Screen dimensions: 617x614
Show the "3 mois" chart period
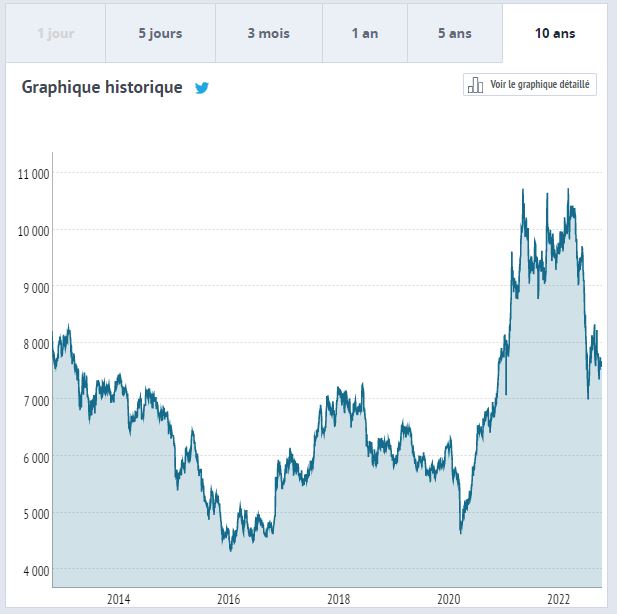(x=268, y=33)
